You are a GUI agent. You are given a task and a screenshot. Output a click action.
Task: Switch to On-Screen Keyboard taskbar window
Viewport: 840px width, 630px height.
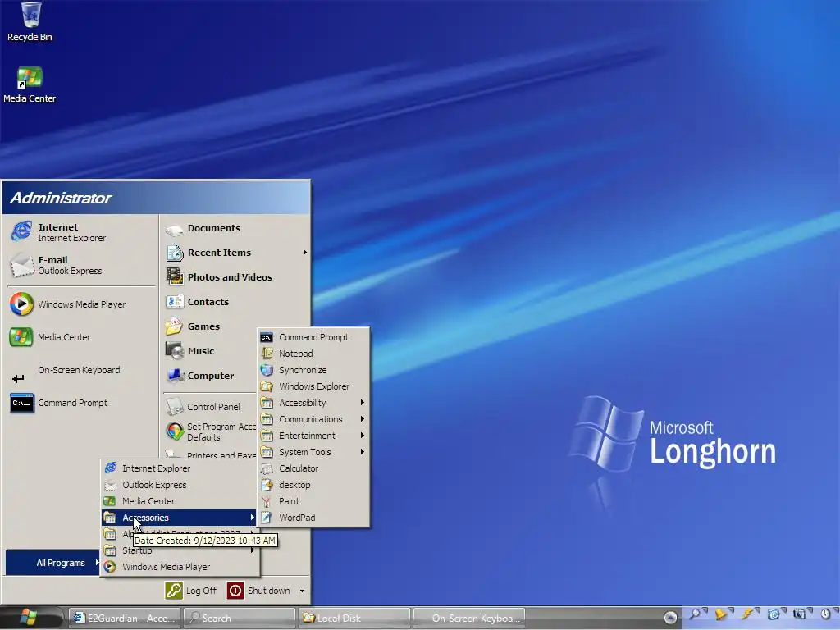pos(469,619)
